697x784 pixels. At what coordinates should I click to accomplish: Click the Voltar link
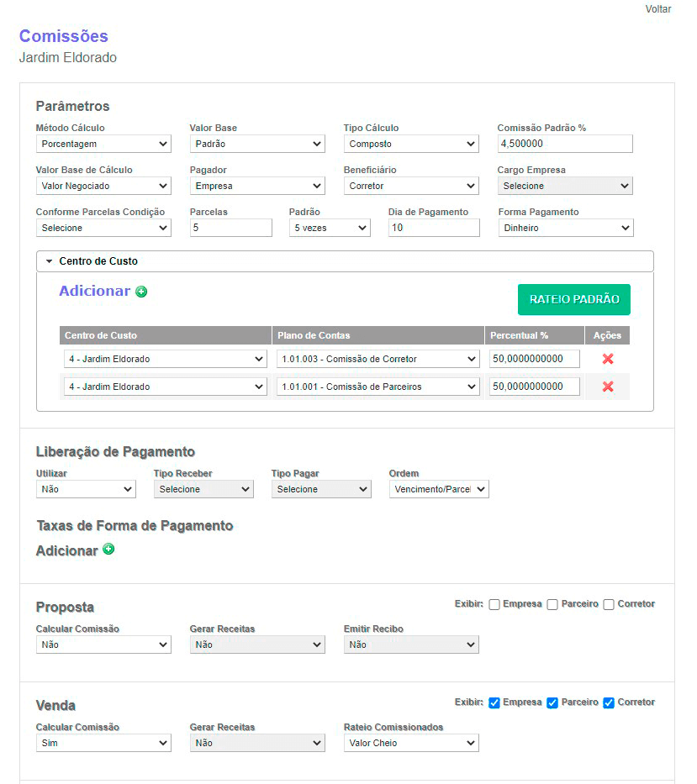pos(658,9)
